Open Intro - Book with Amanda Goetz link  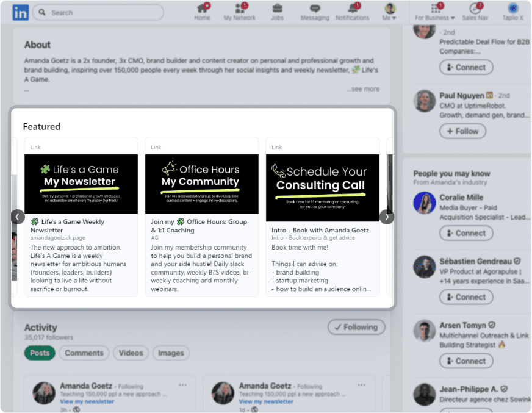click(320, 230)
